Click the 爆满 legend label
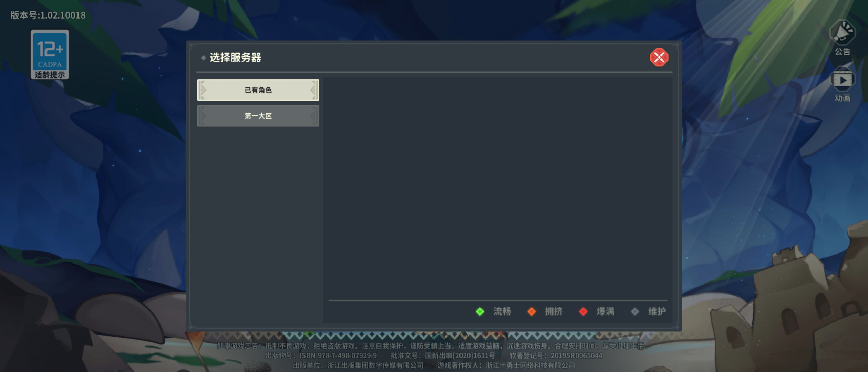Image resolution: width=868 pixels, height=372 pixels. point(606,311)
